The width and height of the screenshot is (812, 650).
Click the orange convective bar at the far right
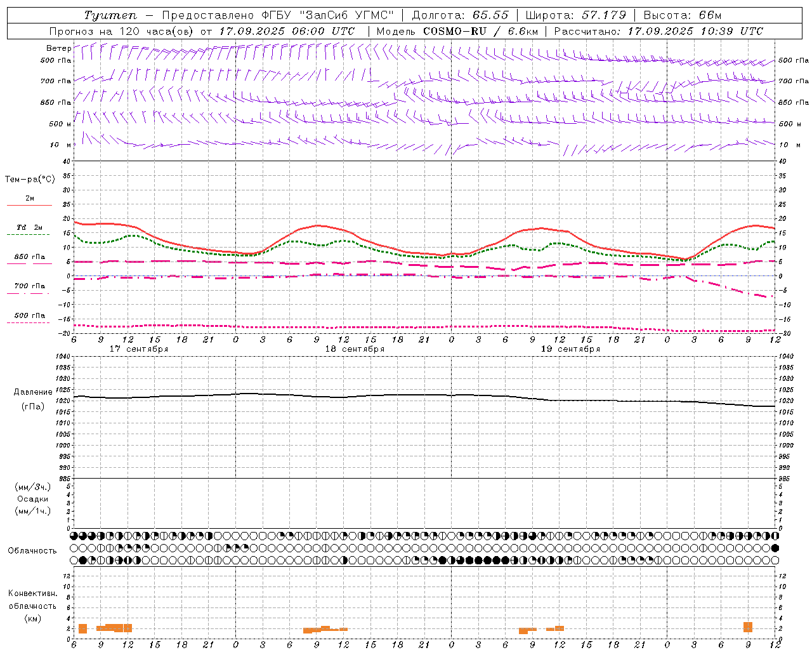(748, 627)
